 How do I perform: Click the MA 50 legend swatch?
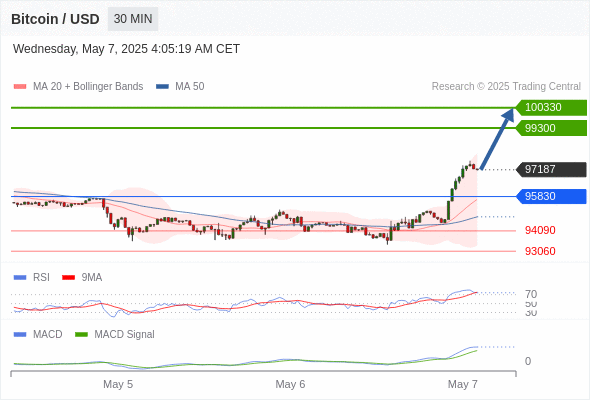[x=162, y=87]
